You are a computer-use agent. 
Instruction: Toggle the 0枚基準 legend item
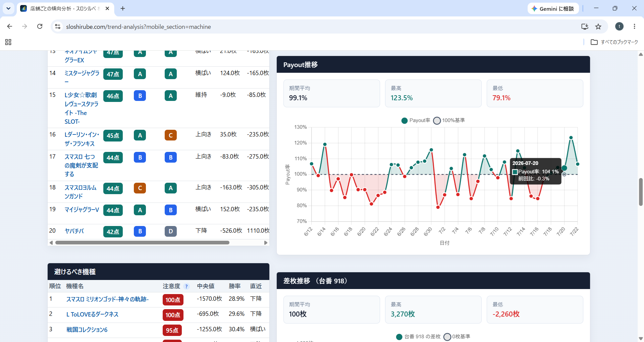point(457,337)
